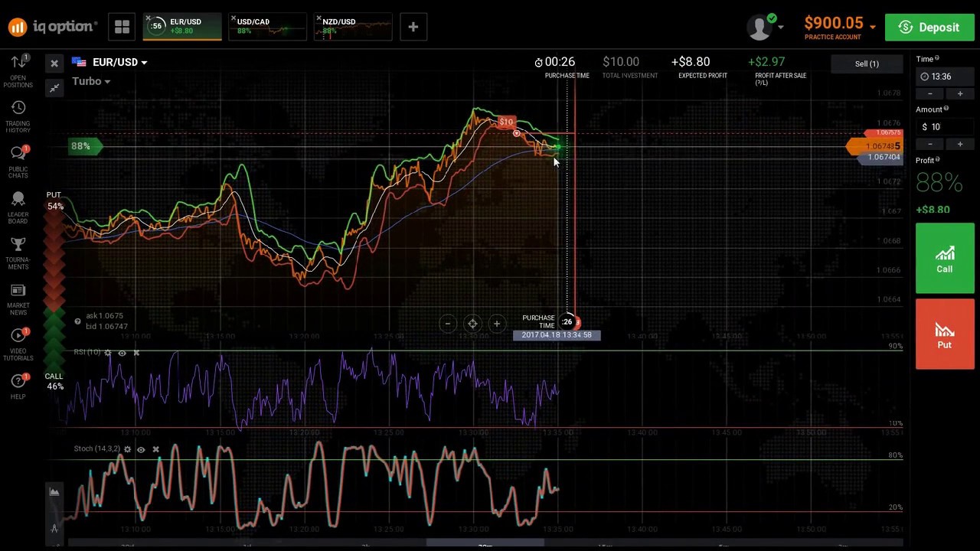Decrease amount with minus

pyautogui.click(x=930, y=144)
